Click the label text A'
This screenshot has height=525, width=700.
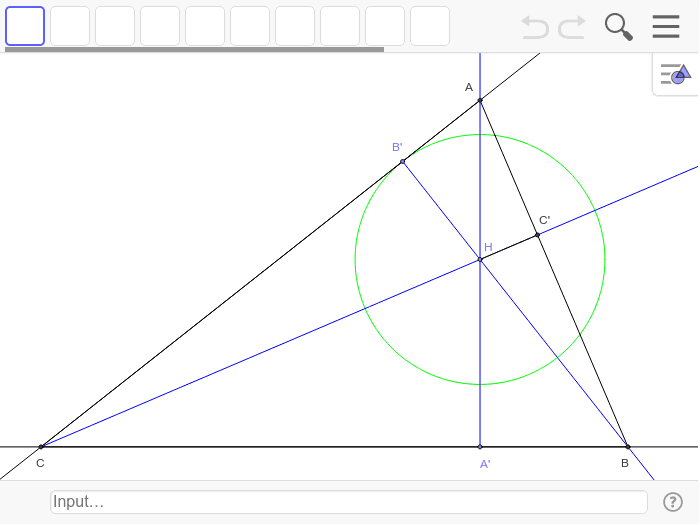click(485, 464)
